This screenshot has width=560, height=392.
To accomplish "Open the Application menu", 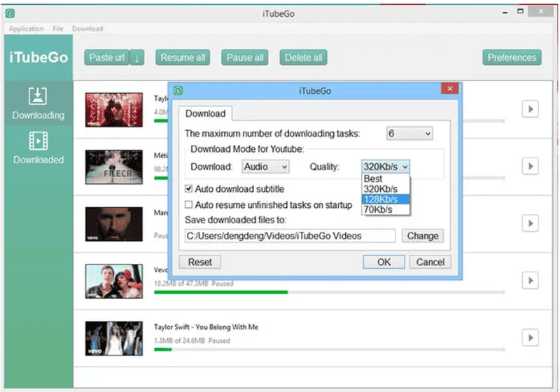I will 26,29.
